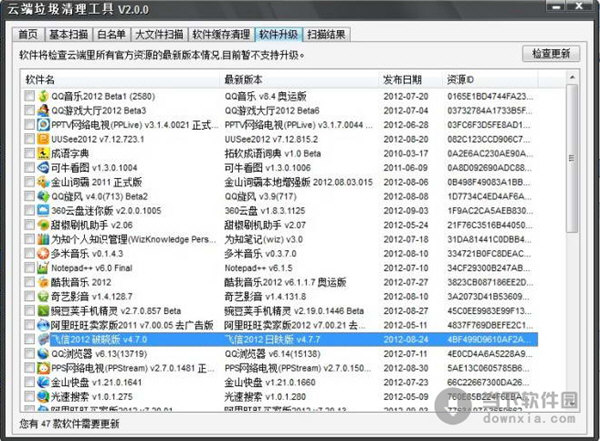The image size is (600, 441).
Task: Click the UUSee2012 row icon
Action: coord(43,139)
